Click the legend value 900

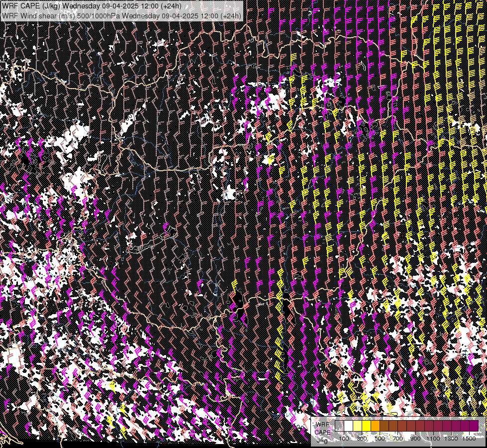[415, 439]
